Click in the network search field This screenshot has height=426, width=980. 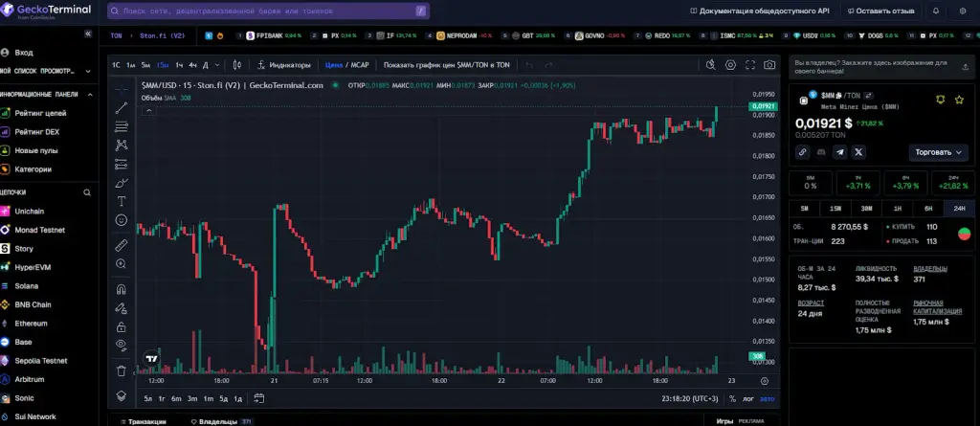click(268, 11)
